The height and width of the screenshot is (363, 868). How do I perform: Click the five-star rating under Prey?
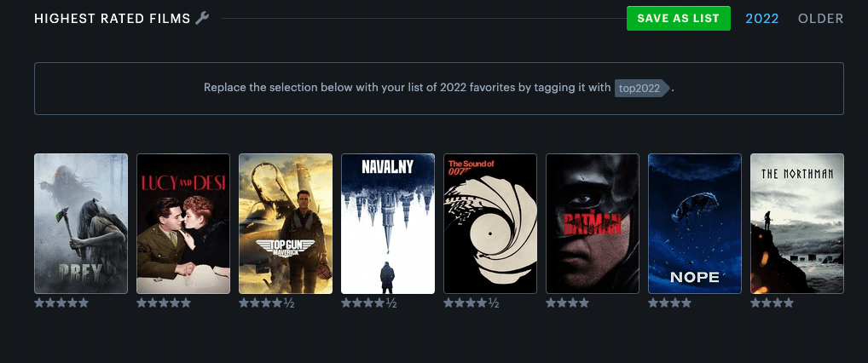point(61,302)
